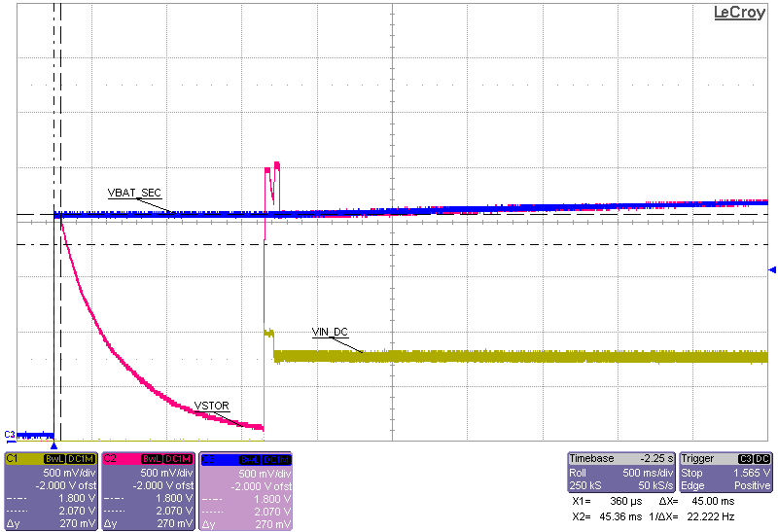Click the DC1M coupling badge on C1
Viewport: 778px width, 532px height.
[81, 459]
